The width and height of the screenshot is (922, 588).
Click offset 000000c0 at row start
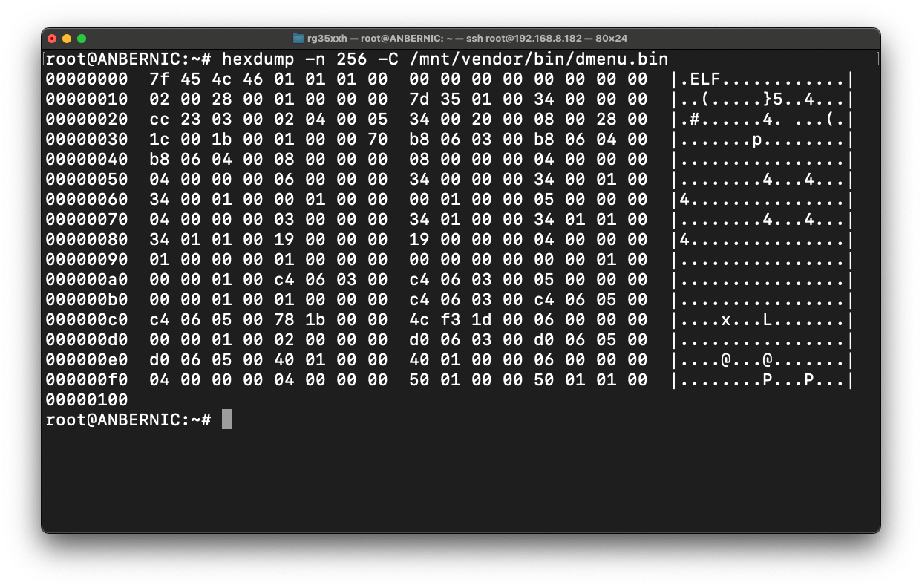coord(87,319)
